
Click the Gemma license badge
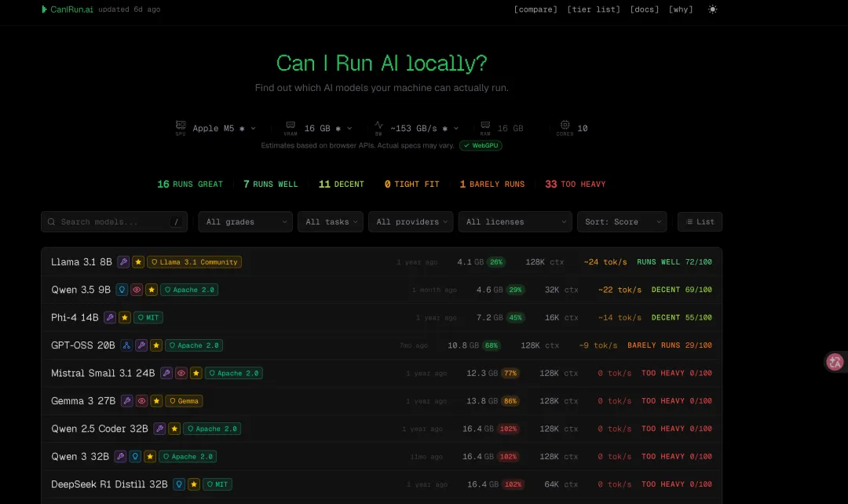(x=184, y=400)
